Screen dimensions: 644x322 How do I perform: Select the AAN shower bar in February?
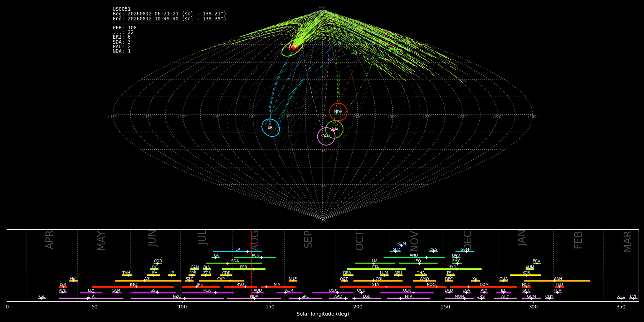coord(557,281)
